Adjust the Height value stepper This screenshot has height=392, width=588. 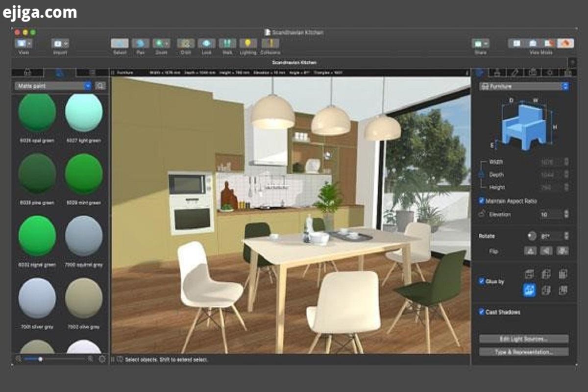567,187
